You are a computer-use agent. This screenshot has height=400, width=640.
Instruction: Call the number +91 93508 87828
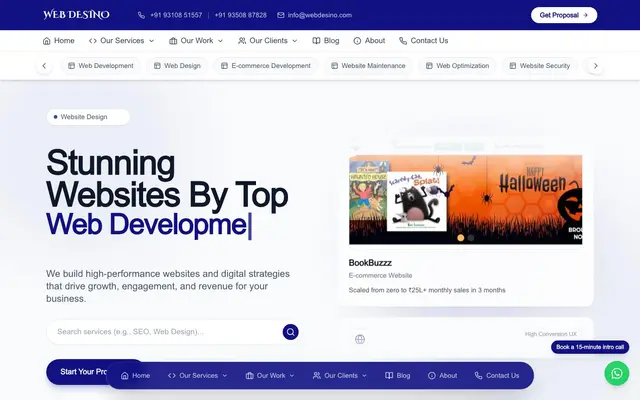pyautogui.click(x=240, y=15)
